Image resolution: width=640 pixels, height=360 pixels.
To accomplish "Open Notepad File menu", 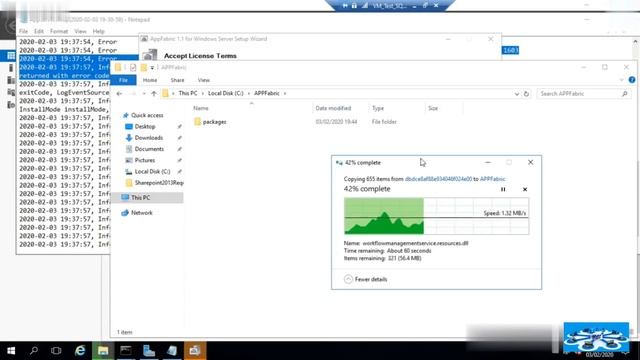I will [x=23, y=31].
